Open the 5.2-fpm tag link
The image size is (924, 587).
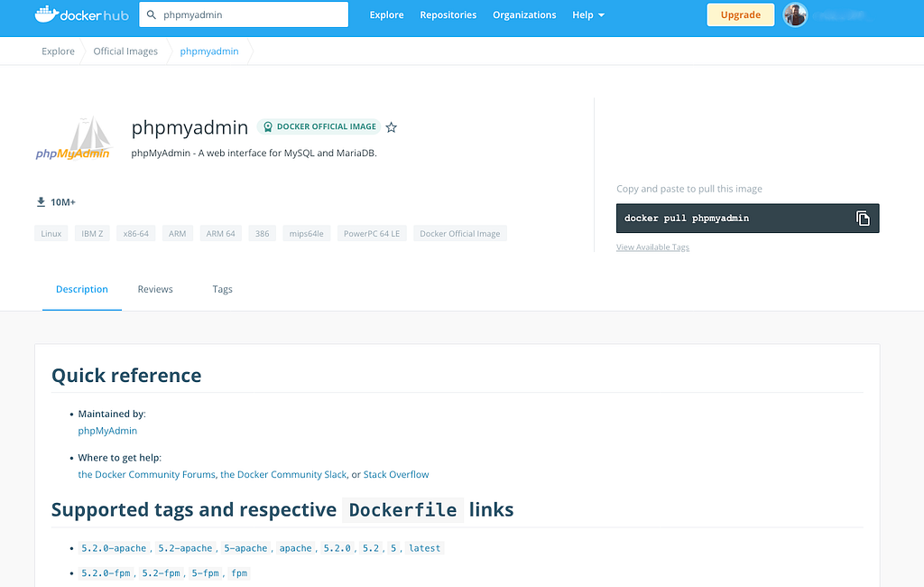(161, 573)
